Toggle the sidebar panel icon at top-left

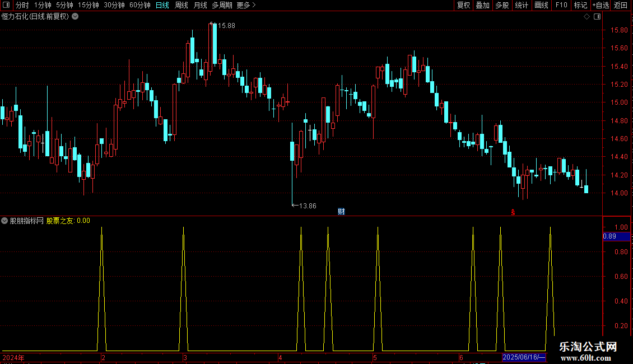[6, 5]
